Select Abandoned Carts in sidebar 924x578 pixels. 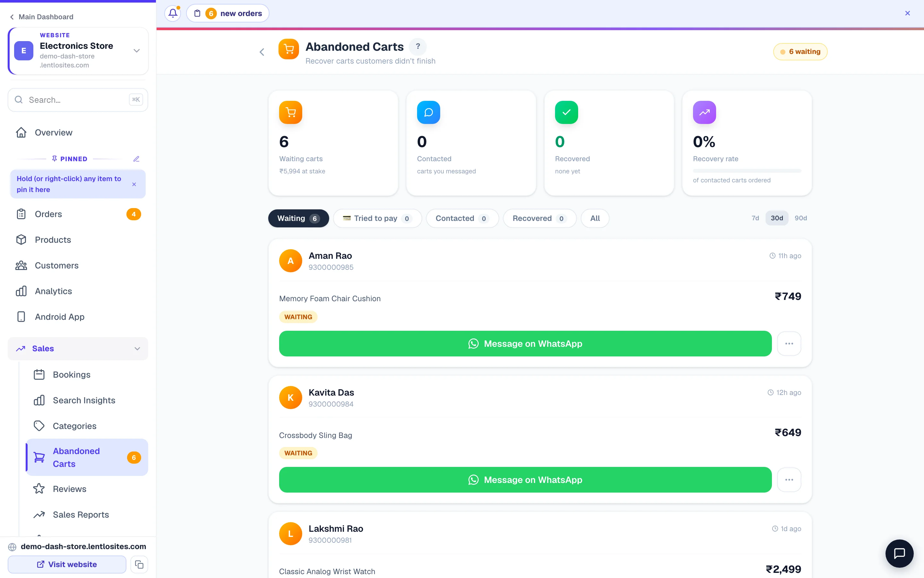[x=87, y=457]
